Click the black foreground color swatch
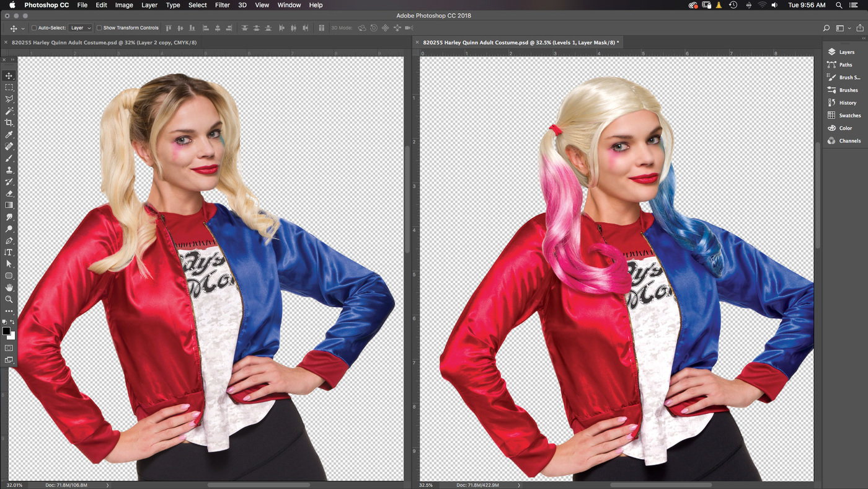868x489 pixels. pos(6,331)
